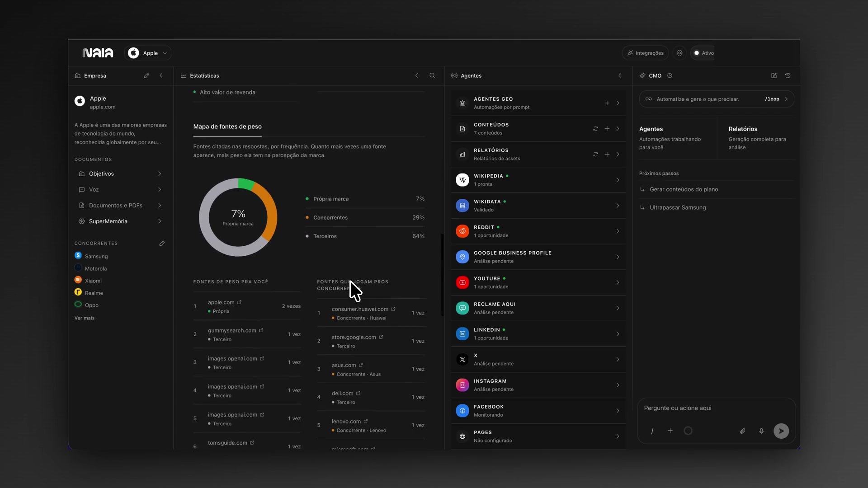Toggle the Ativo status switch

pyautogui.click(x=703, y=53)
